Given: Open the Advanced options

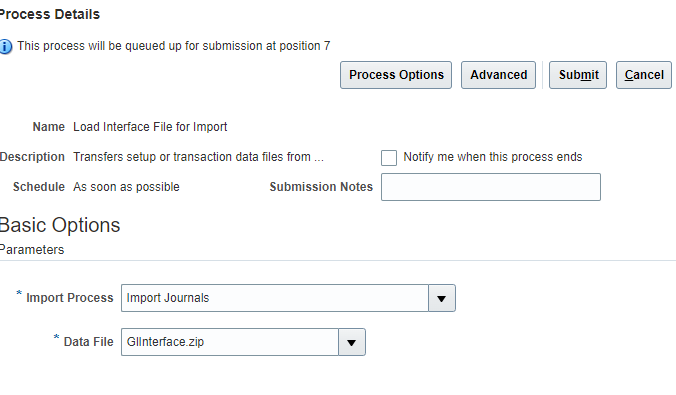Looking at the screenshot, I should coord(498,75).
